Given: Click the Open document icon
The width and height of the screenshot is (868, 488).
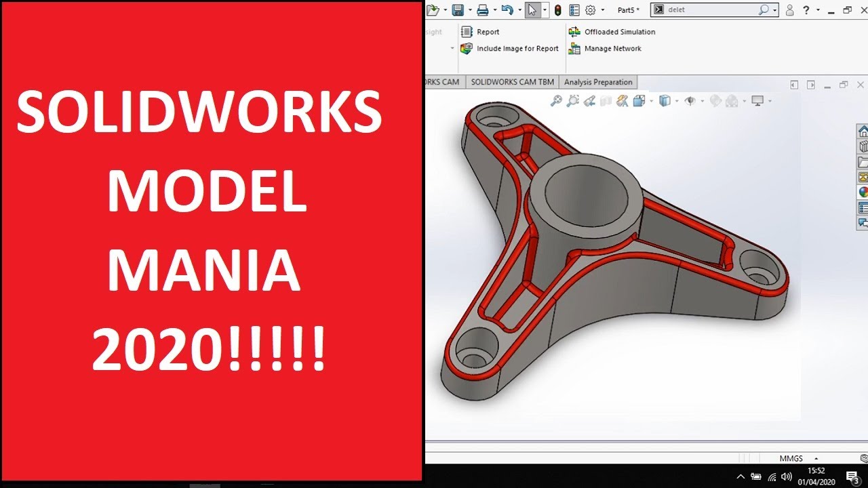Looking at the screenshot, I should point(432,9).
